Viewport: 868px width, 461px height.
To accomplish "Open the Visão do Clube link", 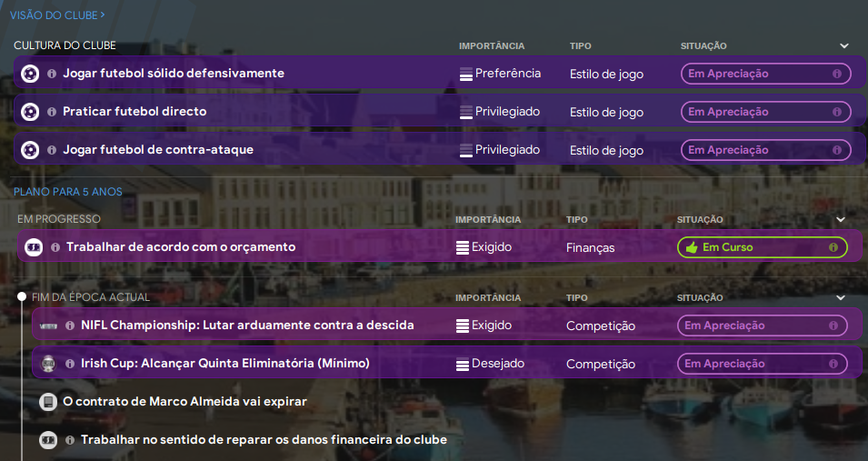I will point(57,15).
